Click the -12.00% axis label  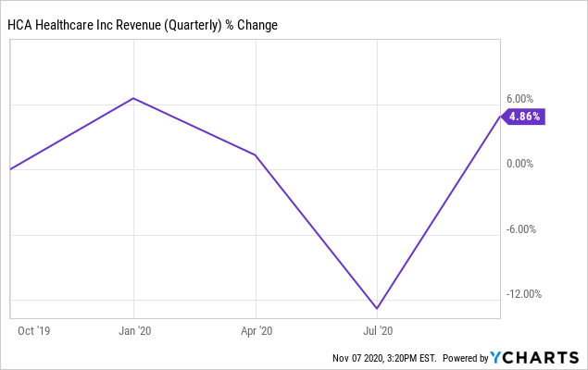(x=524, y=294)
